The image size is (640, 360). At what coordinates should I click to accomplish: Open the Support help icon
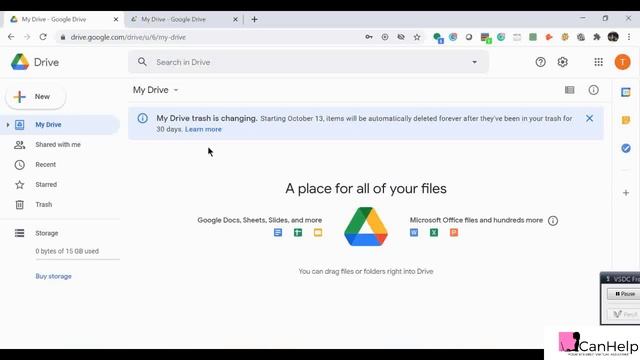coord(540,62)
